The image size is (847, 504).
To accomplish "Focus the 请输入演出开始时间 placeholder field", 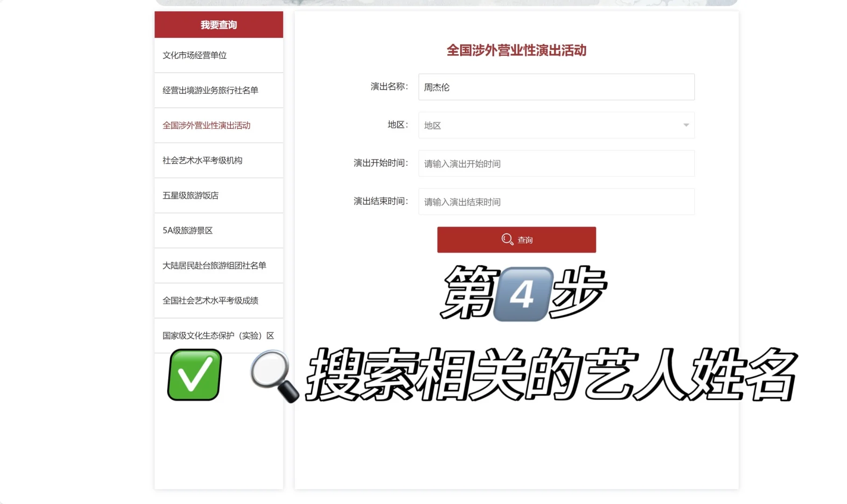I will point(555,163).
